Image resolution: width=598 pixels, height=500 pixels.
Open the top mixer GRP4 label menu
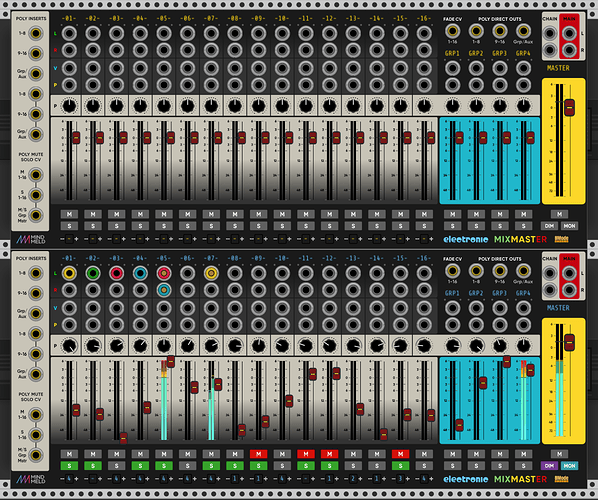[523, 53]
